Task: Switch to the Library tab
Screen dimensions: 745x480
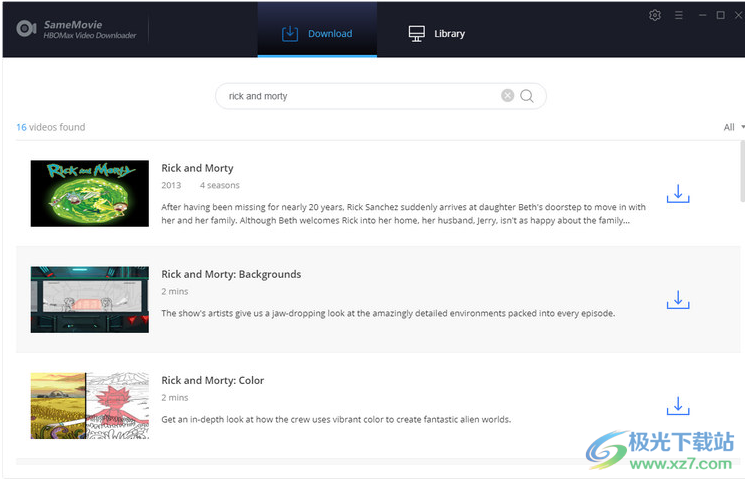Action: (x=437, y=33)
